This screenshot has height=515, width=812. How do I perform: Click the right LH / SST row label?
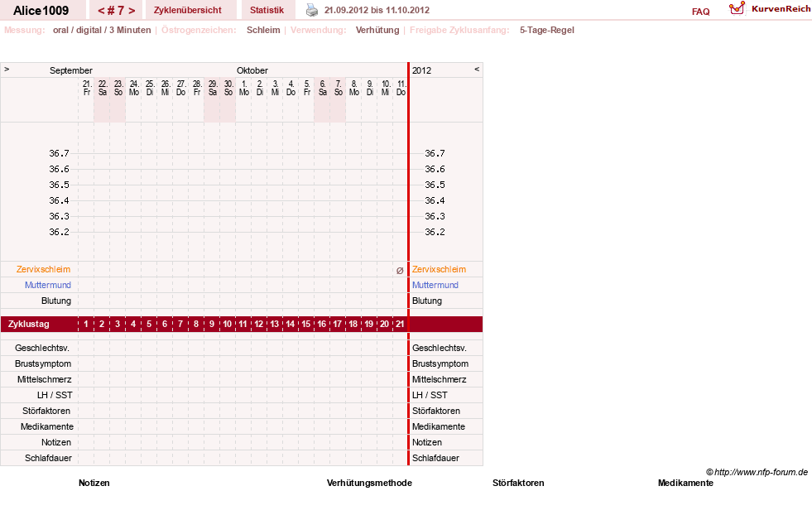(430, 395)
